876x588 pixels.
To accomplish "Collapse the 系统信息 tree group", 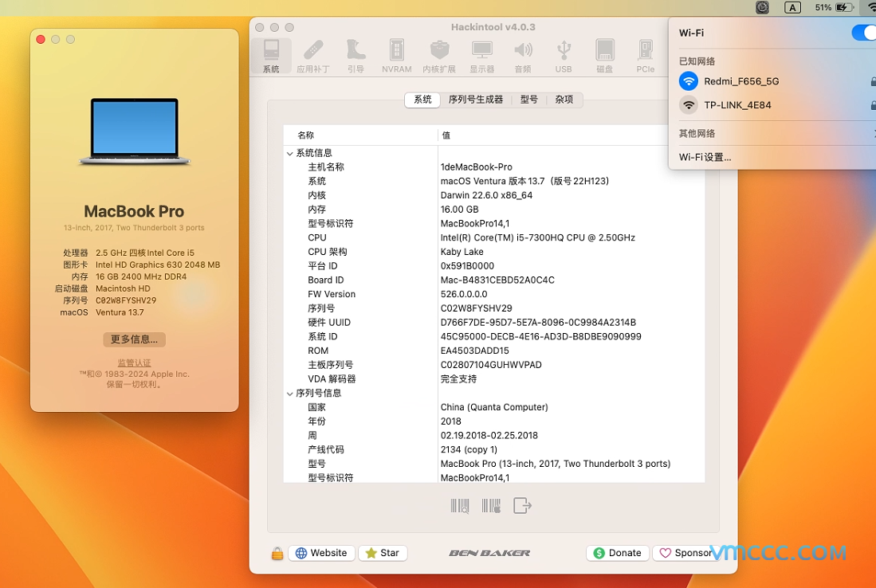I will [289, 153].
